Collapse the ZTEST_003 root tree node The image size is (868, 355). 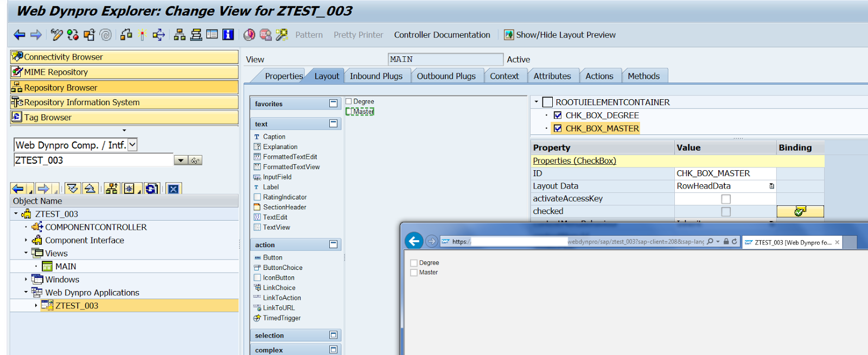coord(16,214)
